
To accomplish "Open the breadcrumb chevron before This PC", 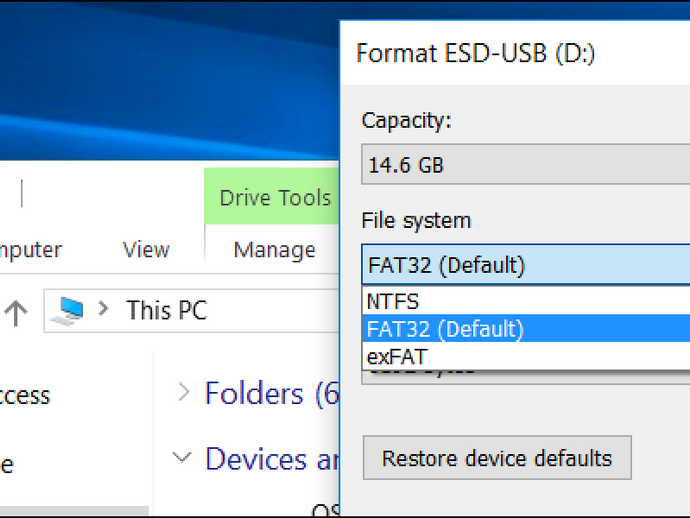I will tap(103, 309).
